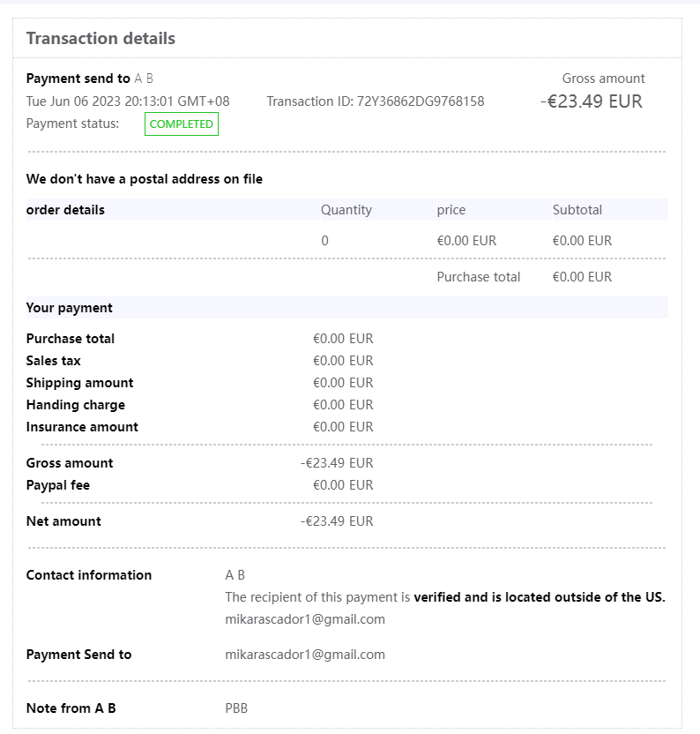Click the transaction date Tue Jun 06 2023

(128, 101)
